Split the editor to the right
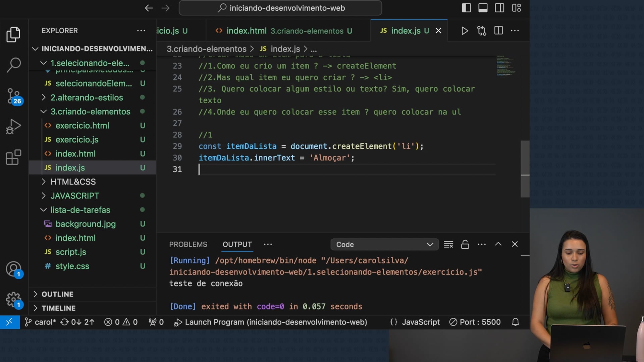 498,31
